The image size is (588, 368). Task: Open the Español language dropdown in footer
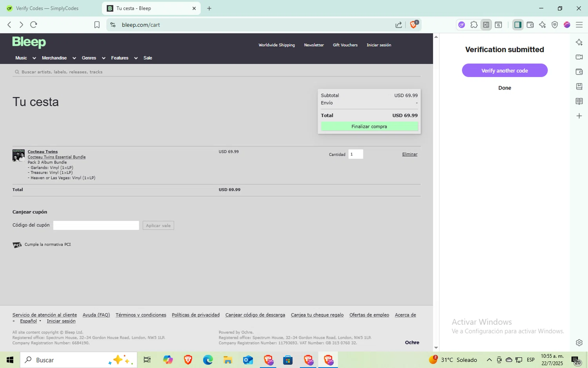click(x=31, y=321)
